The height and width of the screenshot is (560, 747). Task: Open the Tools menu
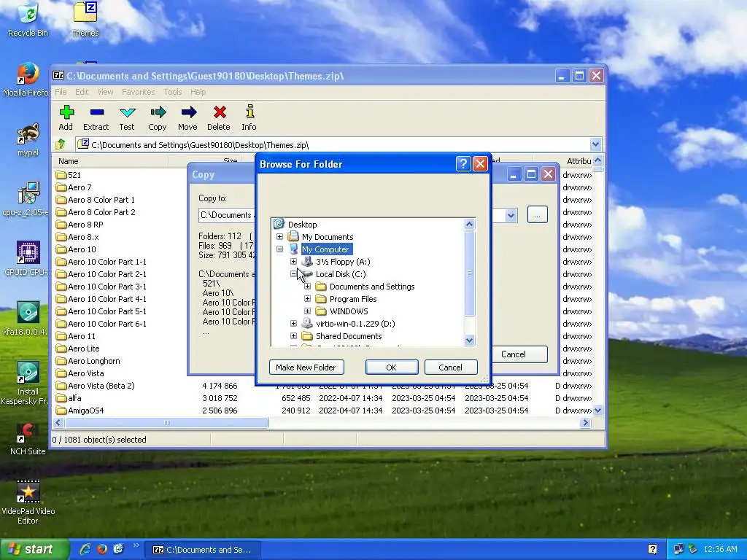point(172,92)
